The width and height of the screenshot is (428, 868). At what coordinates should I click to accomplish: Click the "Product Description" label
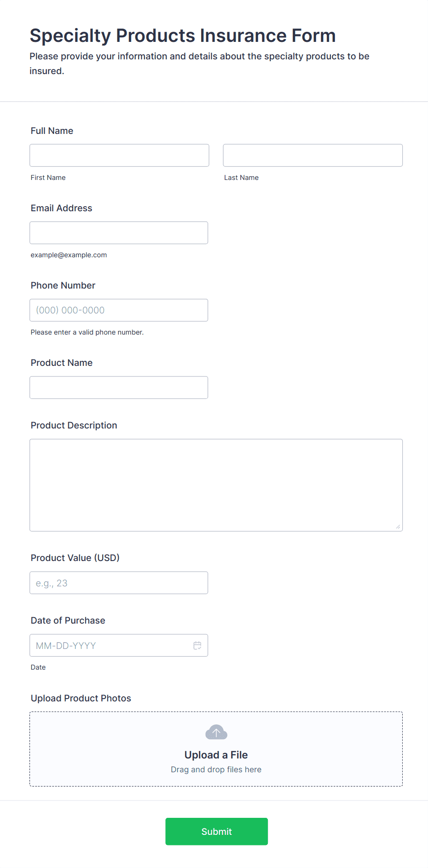(74, 425)
